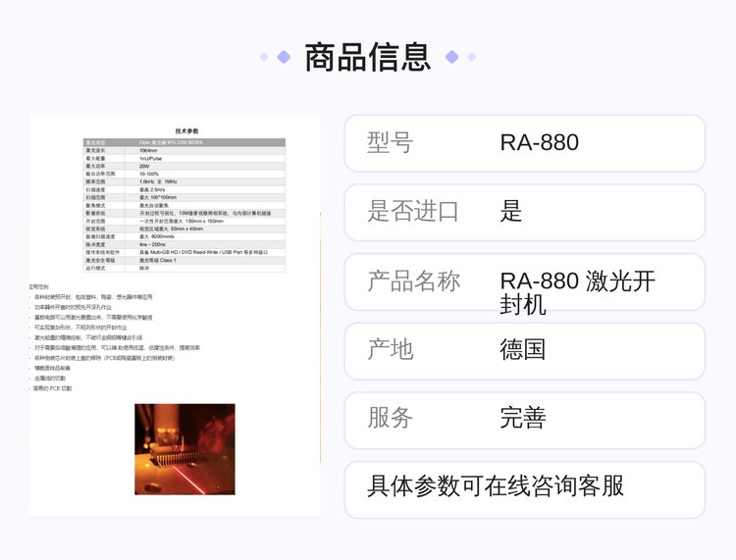
Task: Select the RA-880 model value
Action: coord(539,142)
